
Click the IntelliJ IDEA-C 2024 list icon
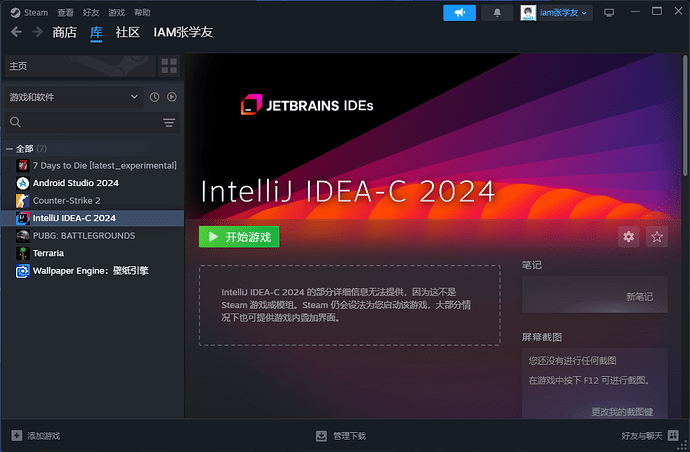22,218
